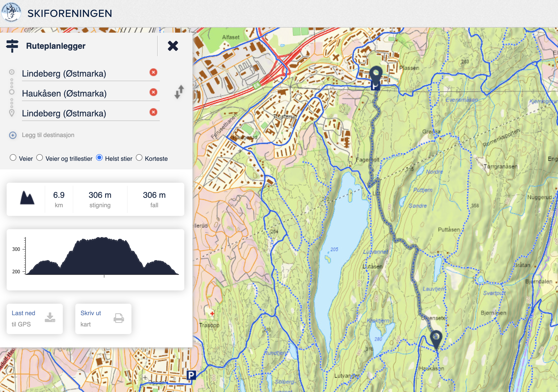
Task: Click the Bjørnåsen label on map
Action: coord(493,313)
